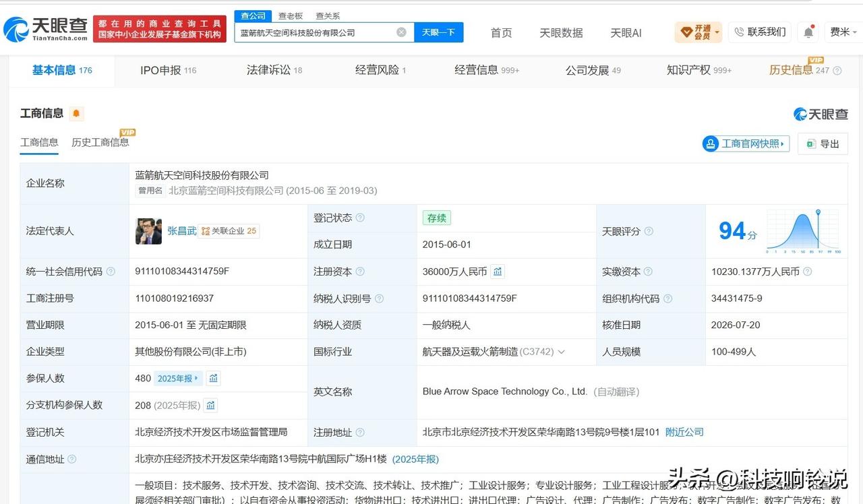Select the 查公司 search tab
This screenshot has height=504, width=863.
tap(253, 15)
